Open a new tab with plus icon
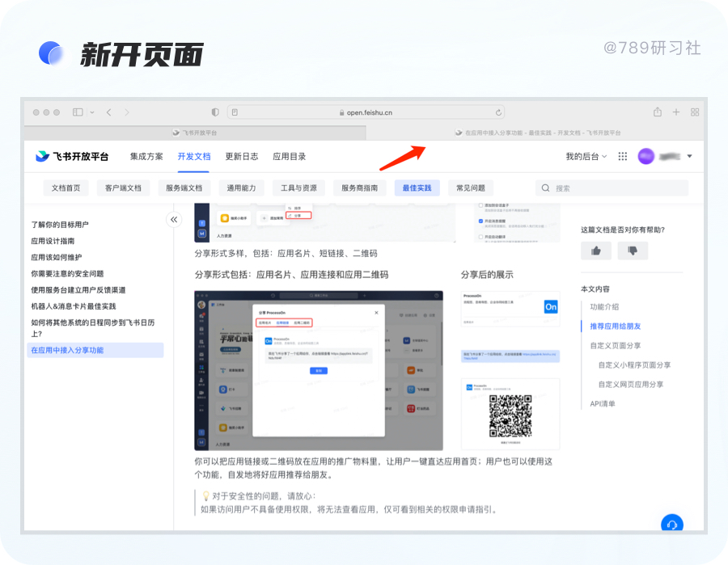This screenshot has height=565, width=728. tap(676, 112)
